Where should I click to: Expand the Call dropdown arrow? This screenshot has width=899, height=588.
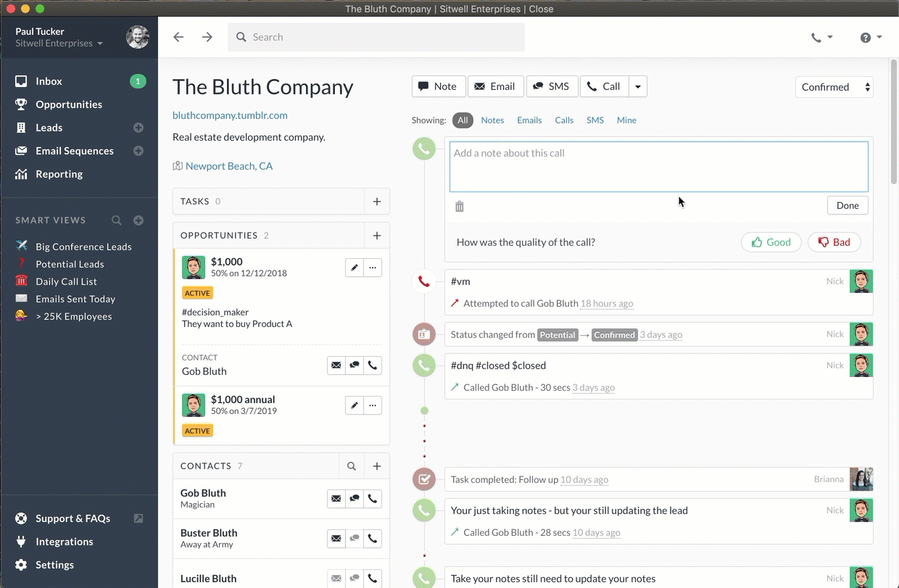coord(638,86)
